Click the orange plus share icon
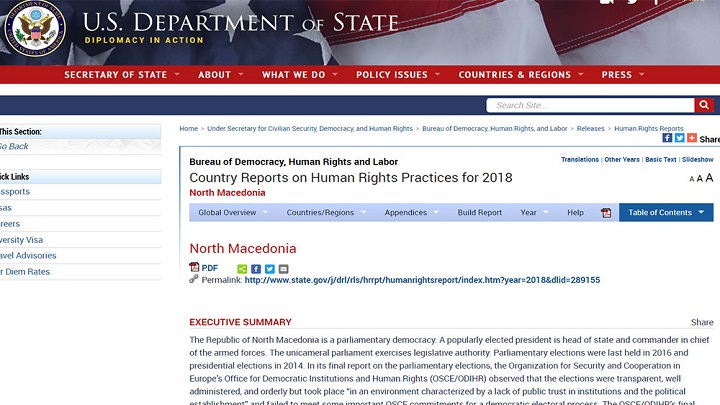This screenshot has width=720, height=405. [x=692, y=138]
